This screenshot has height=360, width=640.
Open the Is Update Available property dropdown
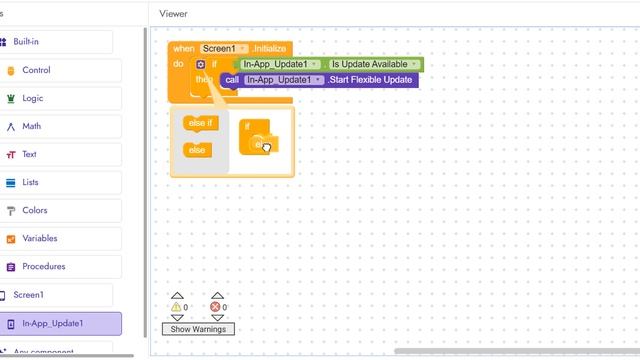pos(374,64)
